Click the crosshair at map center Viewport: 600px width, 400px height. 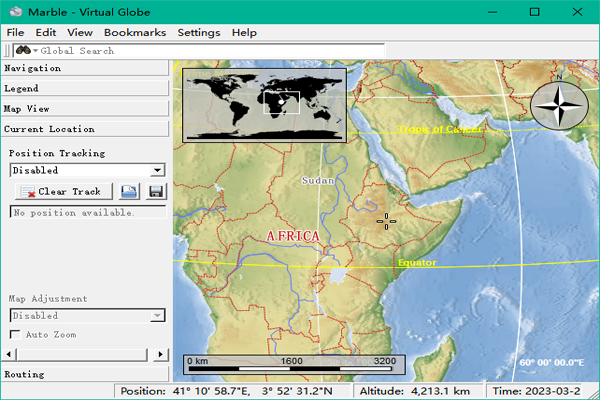pyautogui.click(x=386, y=222)
